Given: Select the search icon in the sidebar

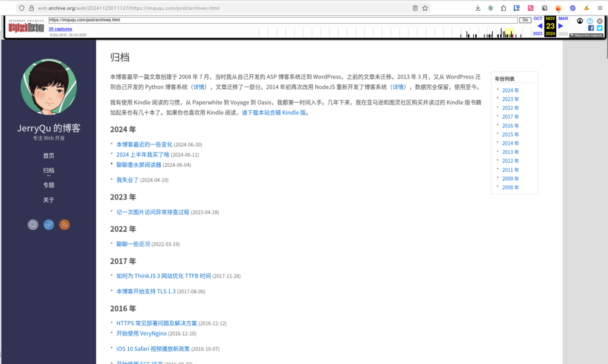Looking at the screenshot, I should pyautogui.click(x=33, y=224).
